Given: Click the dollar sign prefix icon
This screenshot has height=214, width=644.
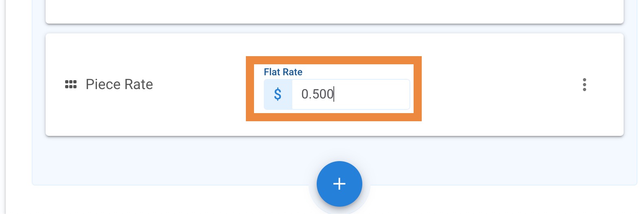Looking at the screenshot, I should pyautogui.click(x=278, y=94).
